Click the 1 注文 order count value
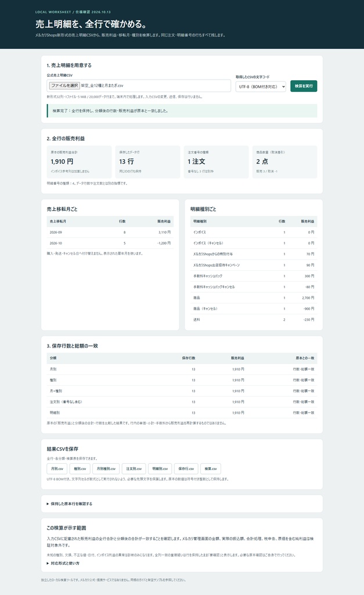The image size is (364, 595). pyautogui.click(x=196, y=162)
